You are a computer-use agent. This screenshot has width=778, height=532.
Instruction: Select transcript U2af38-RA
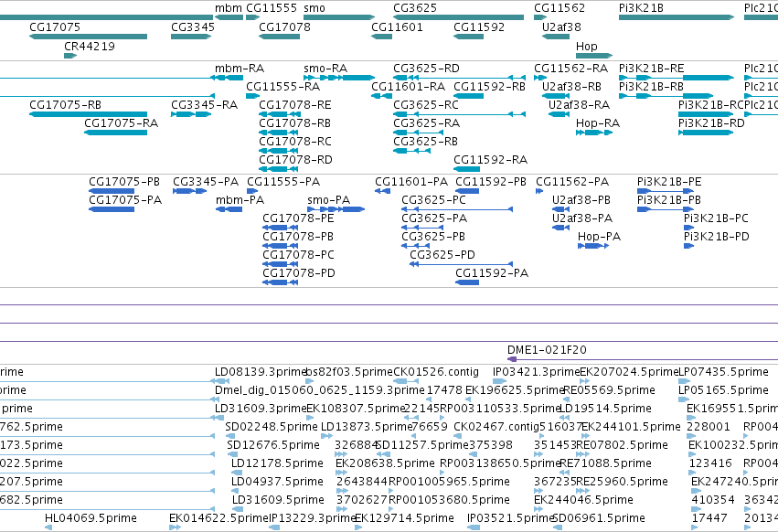pos(559,114)
